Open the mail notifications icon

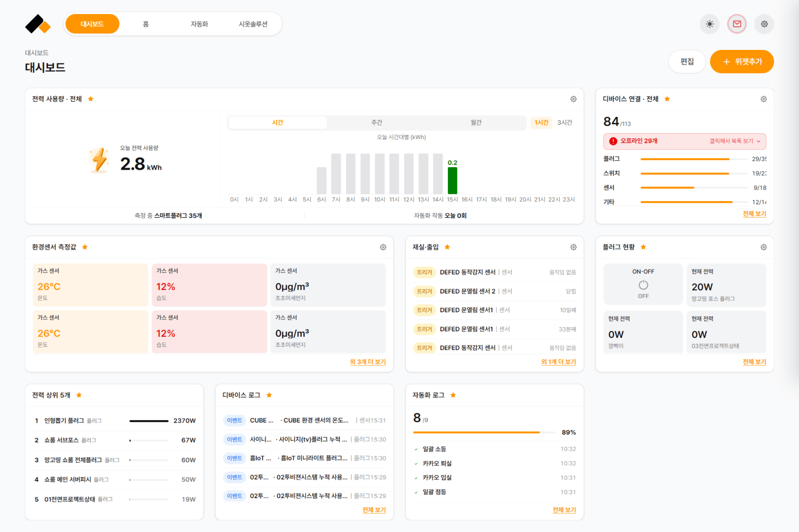[x=737, y=24]
